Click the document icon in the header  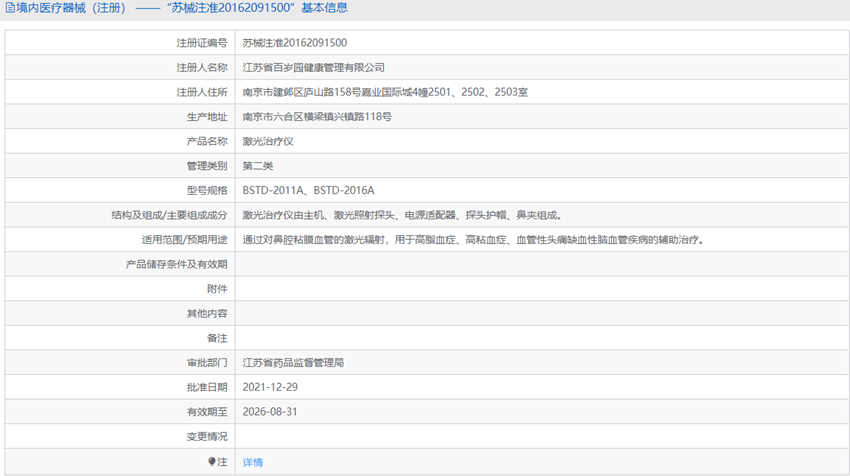click(10, 8)
